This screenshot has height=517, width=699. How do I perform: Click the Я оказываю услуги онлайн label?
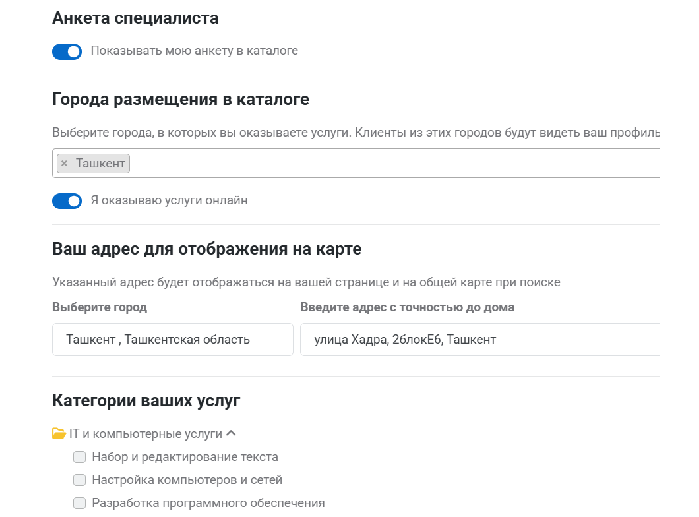pos(169,201)
